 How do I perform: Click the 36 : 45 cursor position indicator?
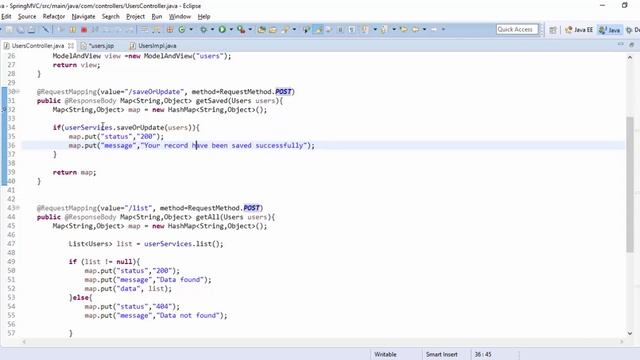pyautogui.click(x=483, y=354)
